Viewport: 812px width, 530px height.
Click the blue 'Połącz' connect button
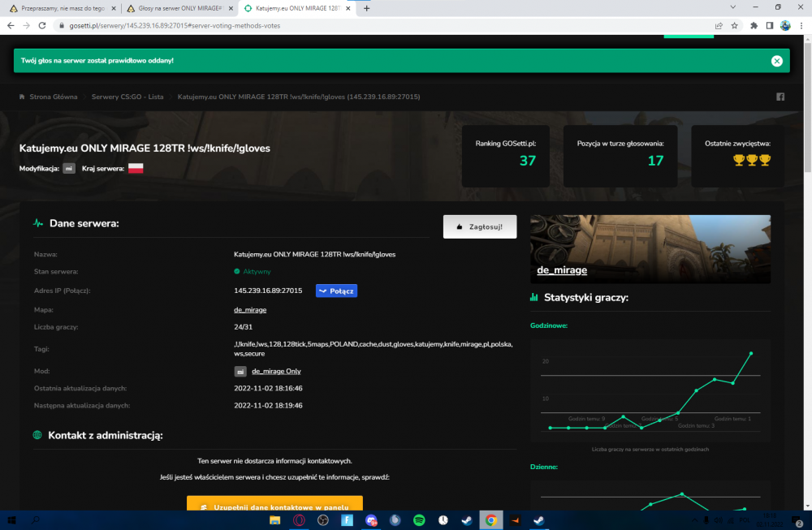click(336, 291)
